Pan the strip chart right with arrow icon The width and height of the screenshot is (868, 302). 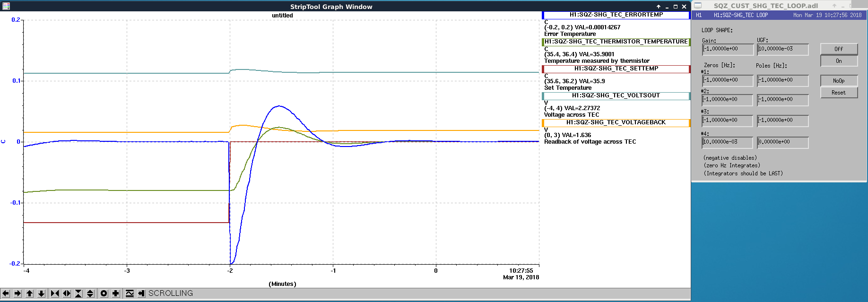click(17, 293)
